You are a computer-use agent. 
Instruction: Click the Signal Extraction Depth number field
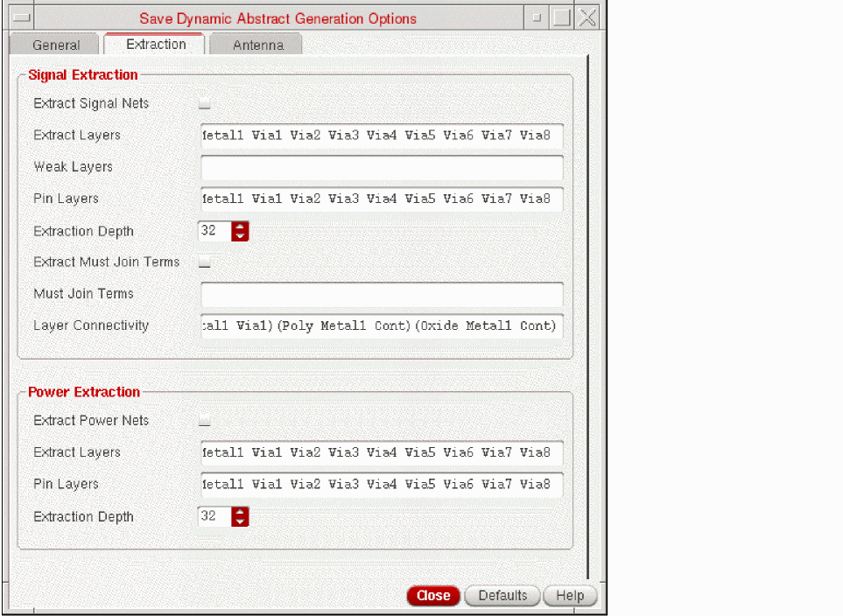pyautogui.click(x=215, y=231)
